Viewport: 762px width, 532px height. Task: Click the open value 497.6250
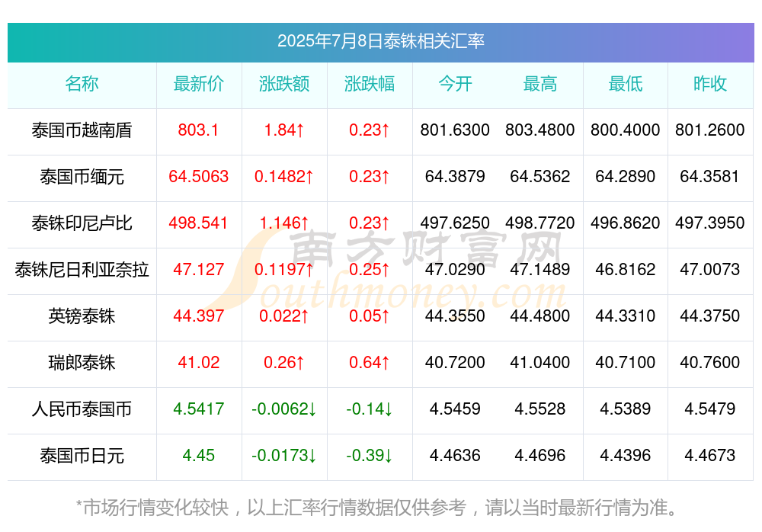click(455, 223)
